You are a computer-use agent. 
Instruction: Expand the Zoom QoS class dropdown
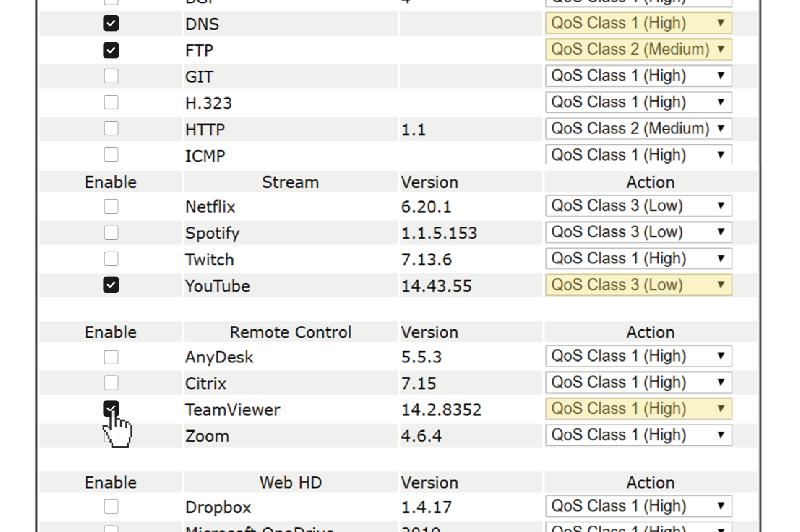(x=638, y=435)
